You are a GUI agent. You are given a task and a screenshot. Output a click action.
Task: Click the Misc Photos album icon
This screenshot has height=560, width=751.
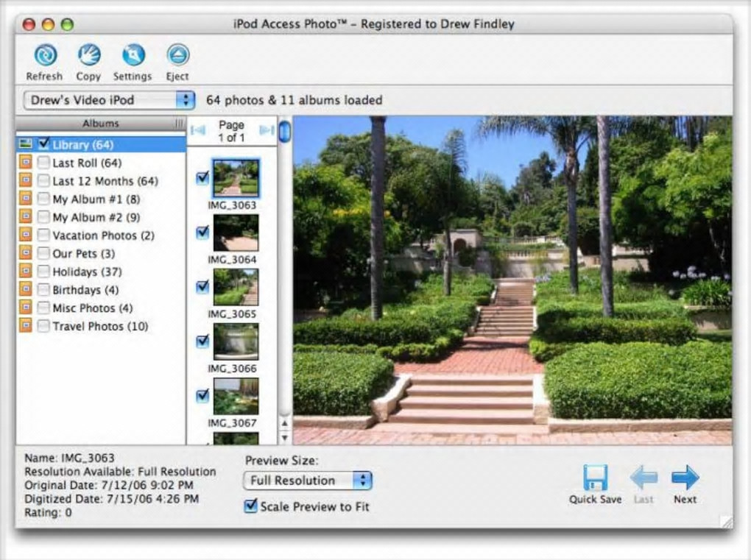25,308
